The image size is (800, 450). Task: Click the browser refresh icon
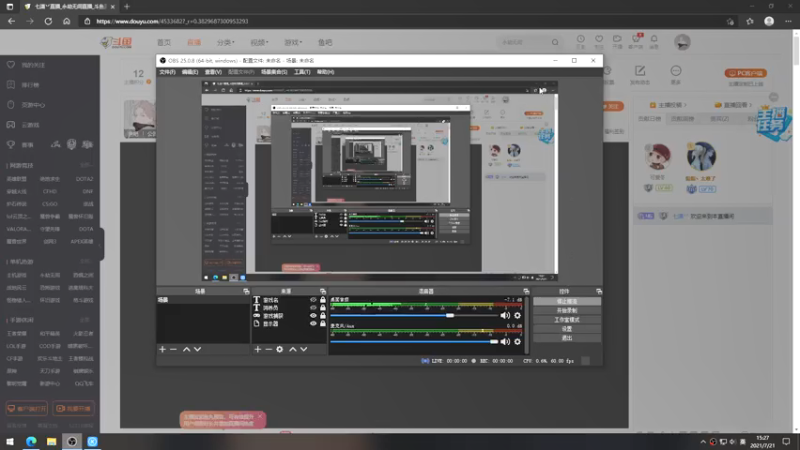(x=48, y=21)
